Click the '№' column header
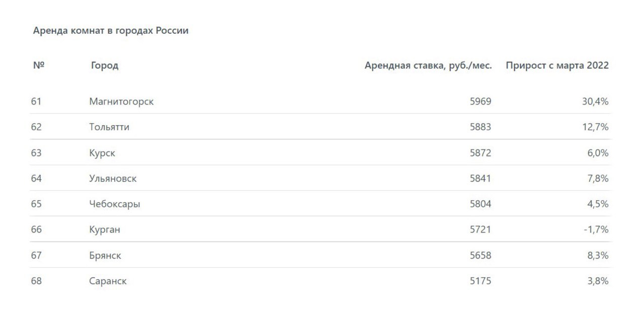 (38, 65)
